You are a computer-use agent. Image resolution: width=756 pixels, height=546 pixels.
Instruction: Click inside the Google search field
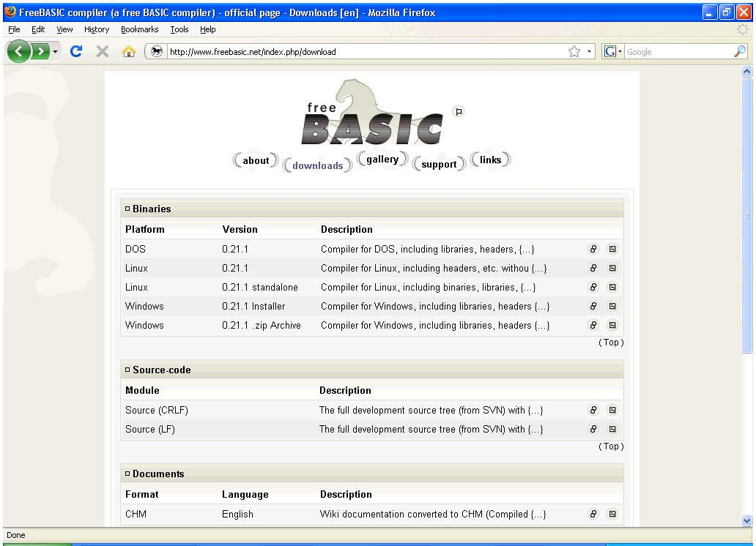coord(678,51)
